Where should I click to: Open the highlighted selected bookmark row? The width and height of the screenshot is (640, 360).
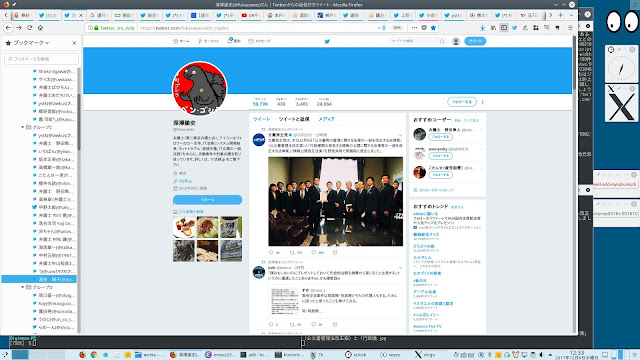pos(39,279)
